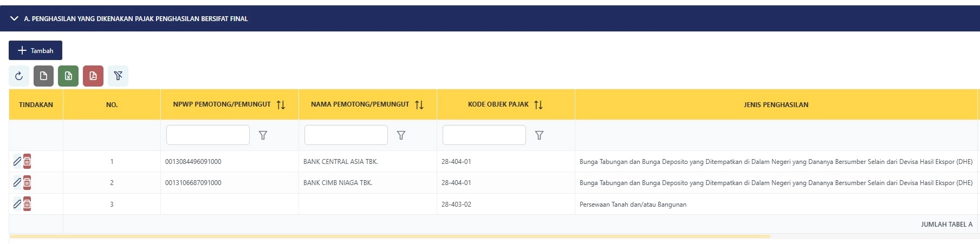Click the gray document export icon
The height and width of the screenshot is (244, 980).
coord(43,76)
